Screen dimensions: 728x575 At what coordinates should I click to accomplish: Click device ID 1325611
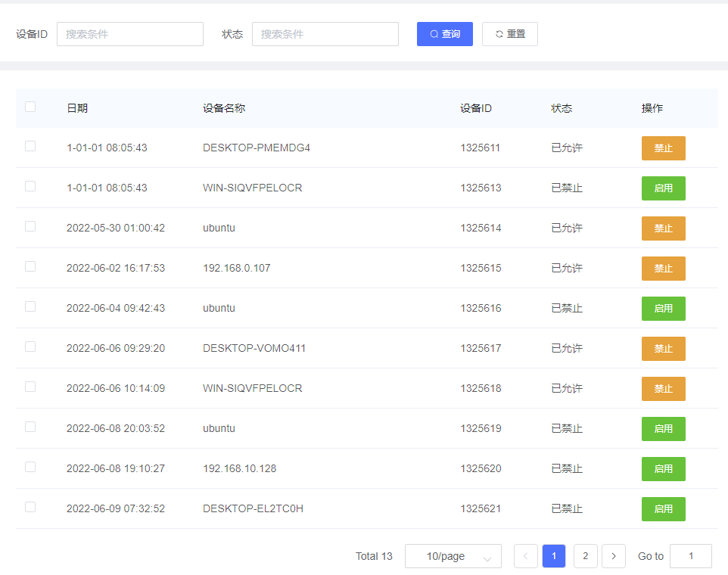click(x=480, y=148)
